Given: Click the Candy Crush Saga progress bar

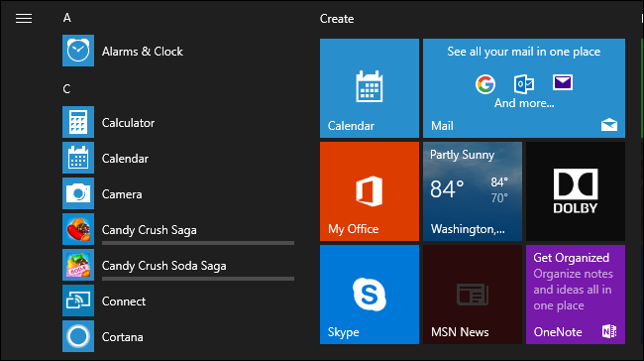Looking at the screenshot, I should (198, 243).
